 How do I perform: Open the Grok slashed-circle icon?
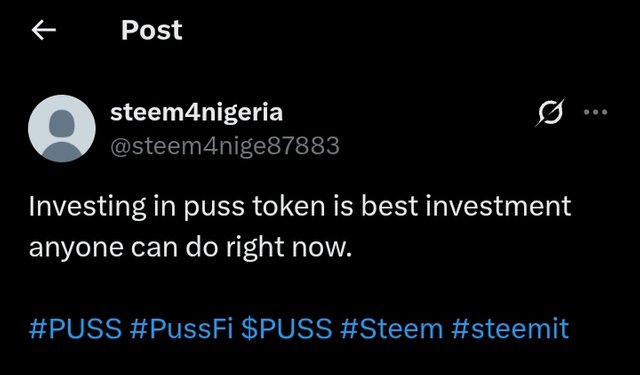pos(550,112)
